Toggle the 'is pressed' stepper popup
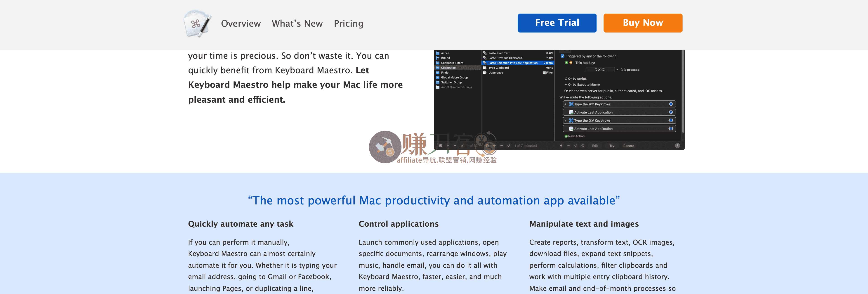This screenshot has height=294, width=868. pyautogui.click(x=622, y=70)
